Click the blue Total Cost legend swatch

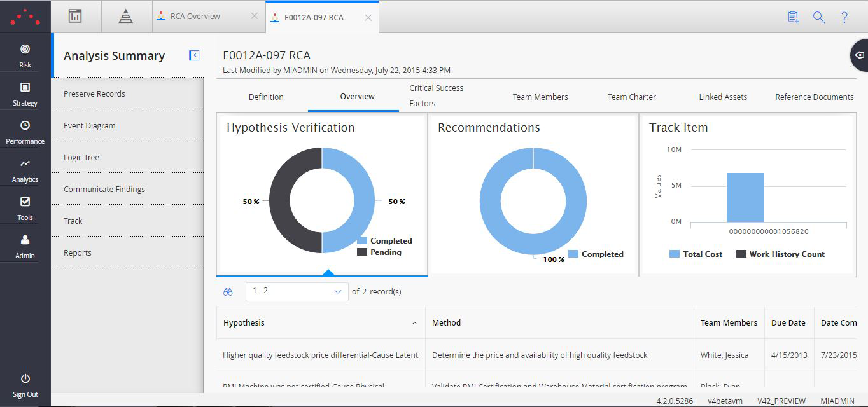(x=675, y=254)
